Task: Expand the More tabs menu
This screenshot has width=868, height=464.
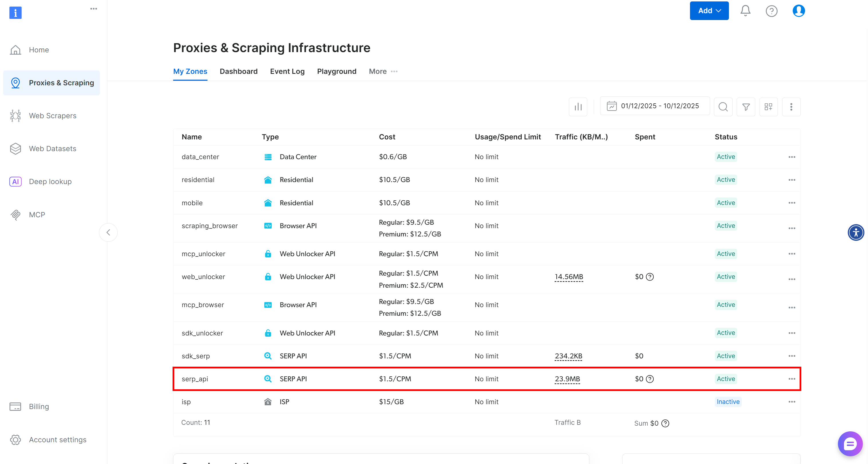Action: click(x=383, y=72)
